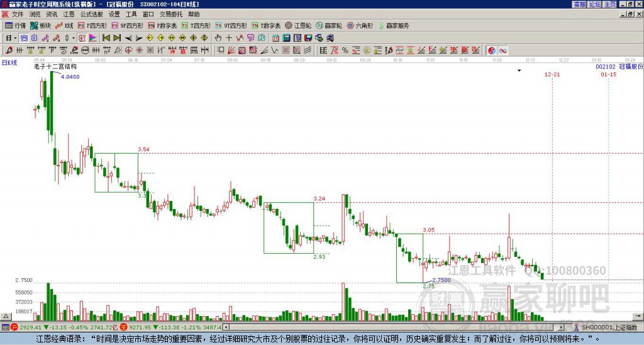Viewport: 644px width, 345px height.
Task: Open the 9P四方形 tool
Action: coord(128,25)
